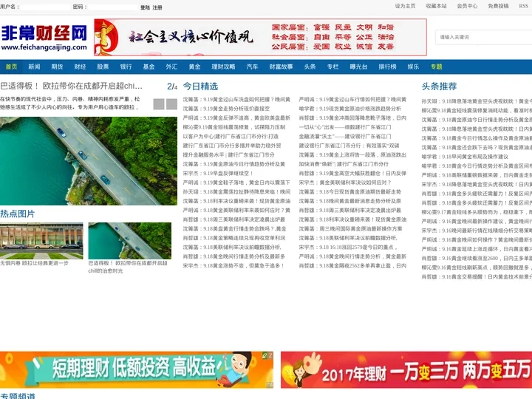Open the 期货 nav item

click(57, 66)
